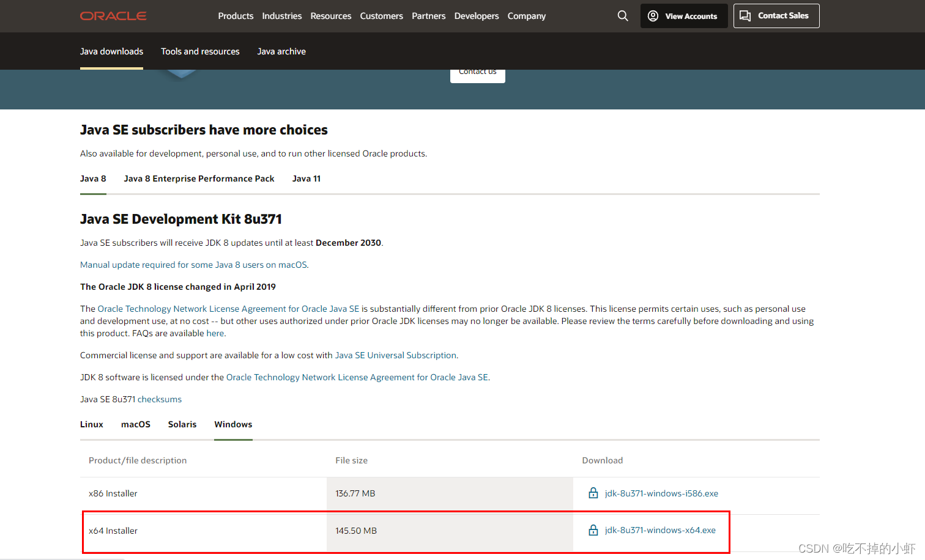Image resolution: width=925 pixels, height=560 pixels.
Task: Open the search magnifier icon
Action: click(623, 16)
